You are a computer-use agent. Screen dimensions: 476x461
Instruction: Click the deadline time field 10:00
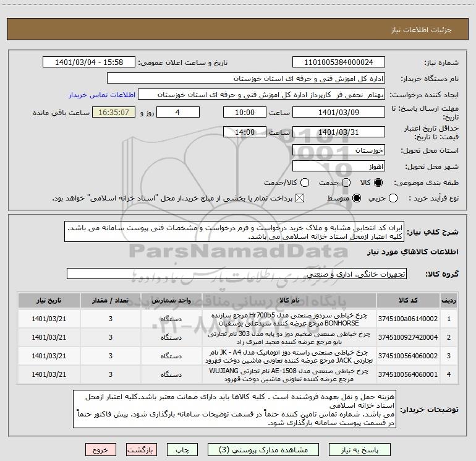pyautogui.click(x=245, y=112)
